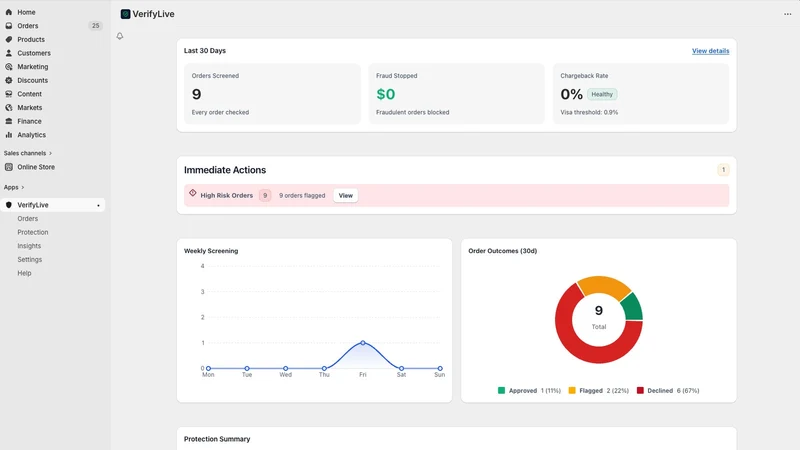The image size is (800, 450).
Task: Click the Protection Summary heading
Action: point(217,439)
